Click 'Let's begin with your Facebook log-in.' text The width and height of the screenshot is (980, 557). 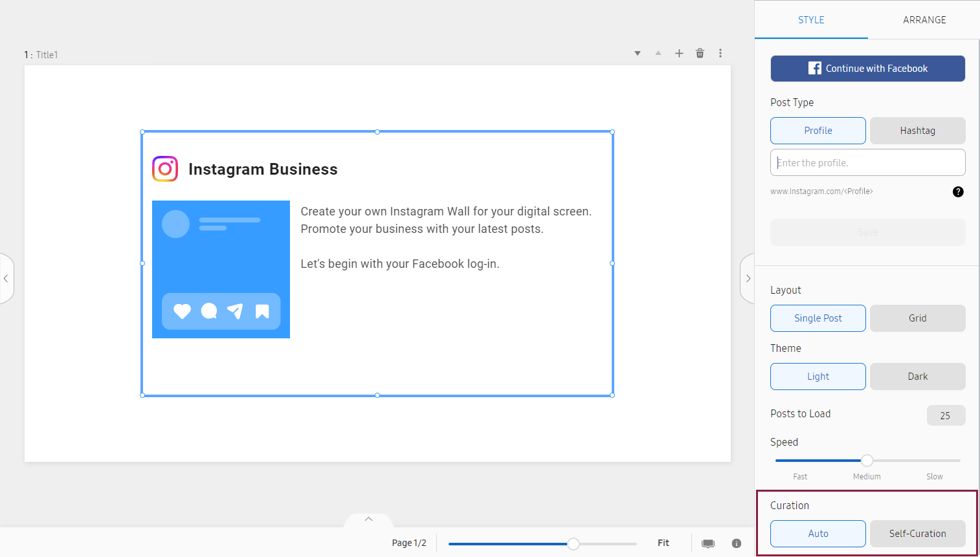click(x=400, y=264)
